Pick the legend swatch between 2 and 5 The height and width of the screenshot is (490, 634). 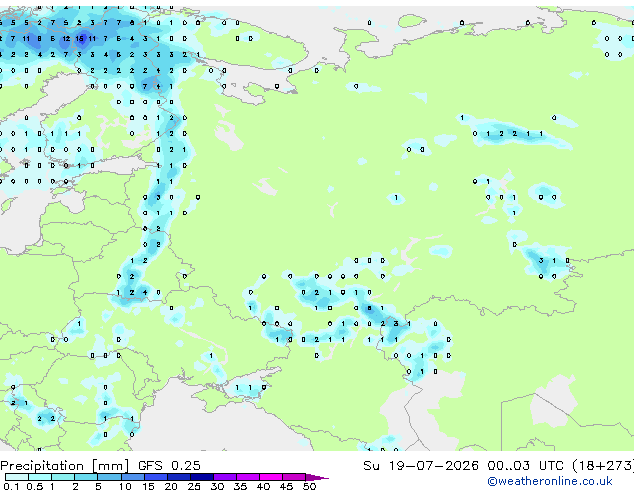tap(87, 477)
